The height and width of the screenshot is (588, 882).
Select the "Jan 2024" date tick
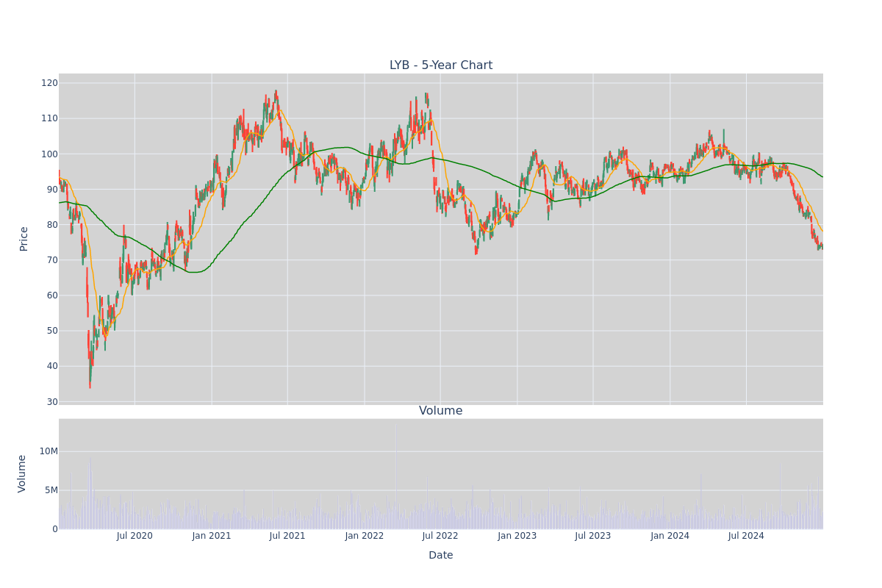point(670,536)
